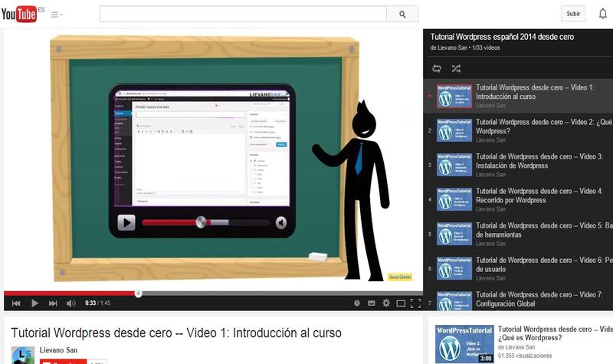Click the Suscríbete annotation in the video

(400, 277)
